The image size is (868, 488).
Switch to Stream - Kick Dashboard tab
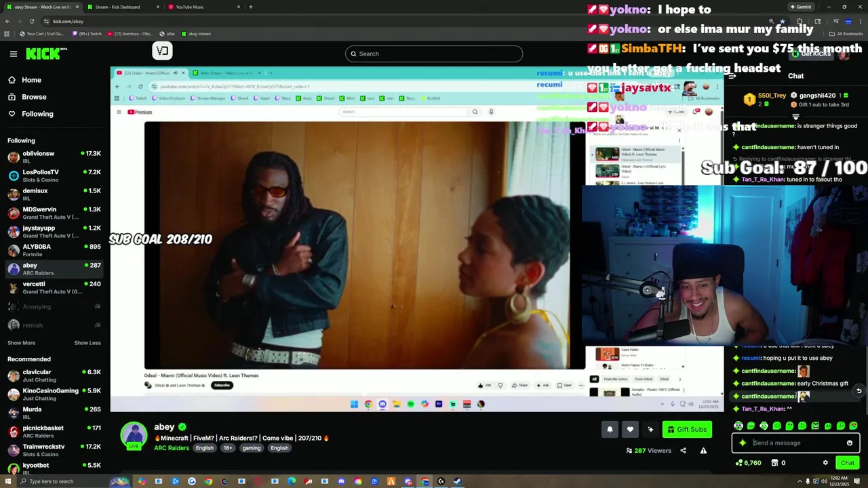(122, 7)
